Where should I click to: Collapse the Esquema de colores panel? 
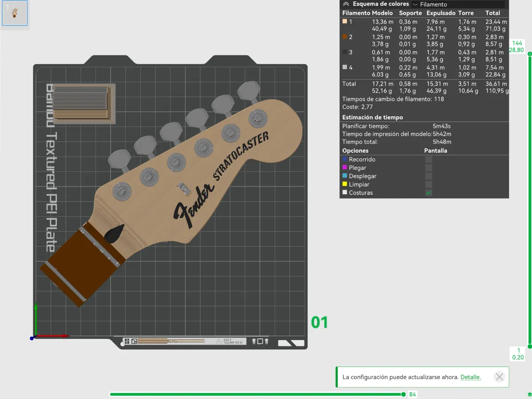point(346,4)
